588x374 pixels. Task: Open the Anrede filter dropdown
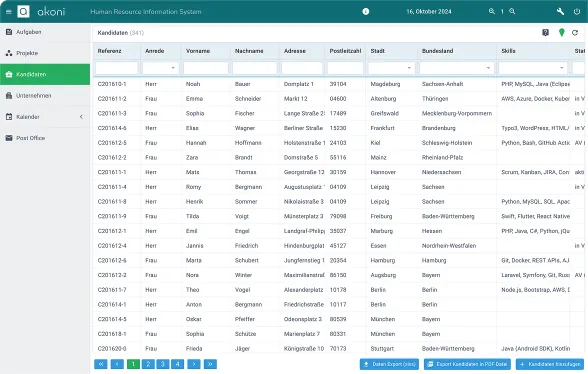160,68
